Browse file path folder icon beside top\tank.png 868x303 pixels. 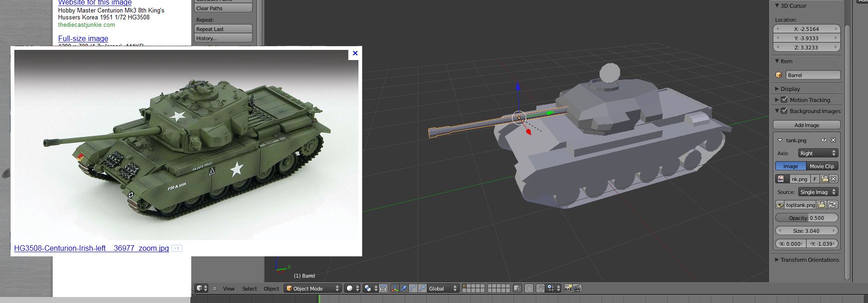coord(821,205)
